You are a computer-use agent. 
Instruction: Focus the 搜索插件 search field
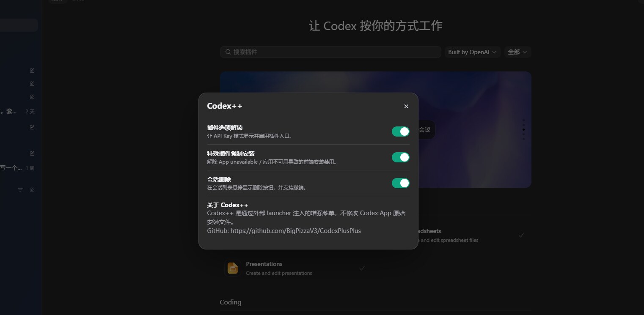330,52
